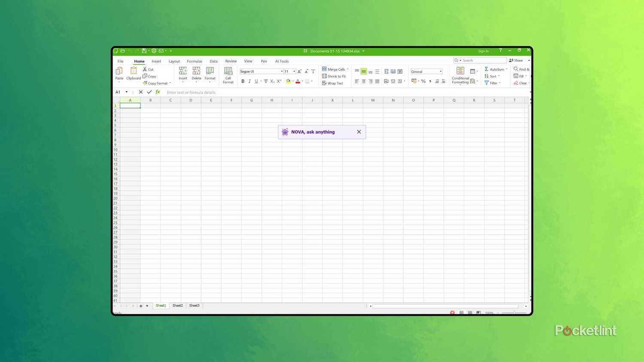Open the font name dropdown showing Segoe UI
Image resolution: width=644 pixels, height=362 pixels.
pos(281,72)
